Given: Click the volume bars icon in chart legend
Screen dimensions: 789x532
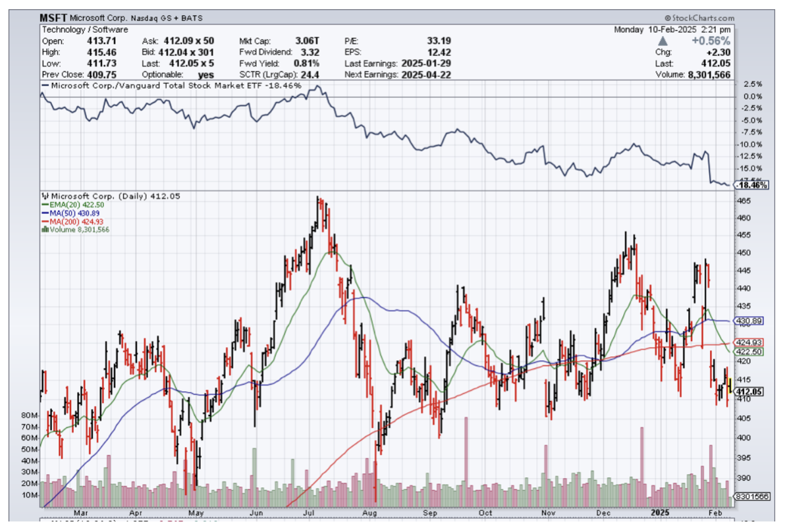Looking at the screenshot, I should pos(45,230).
